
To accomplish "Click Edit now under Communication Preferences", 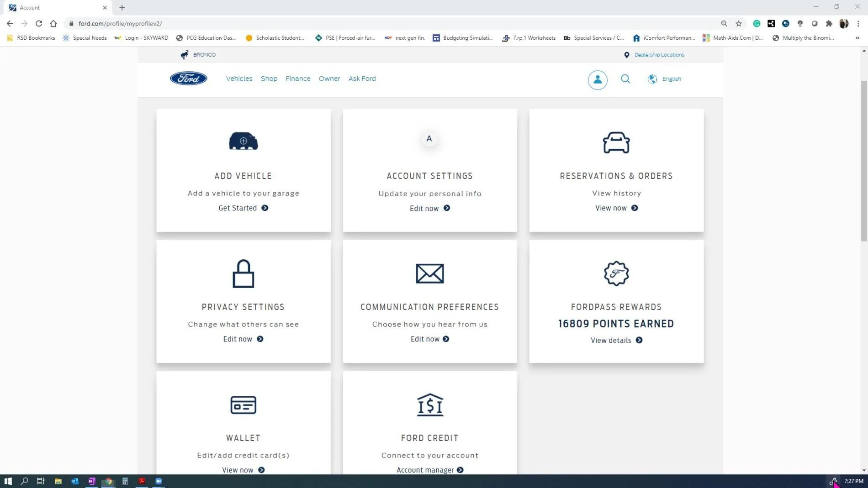I will [429, 339].
